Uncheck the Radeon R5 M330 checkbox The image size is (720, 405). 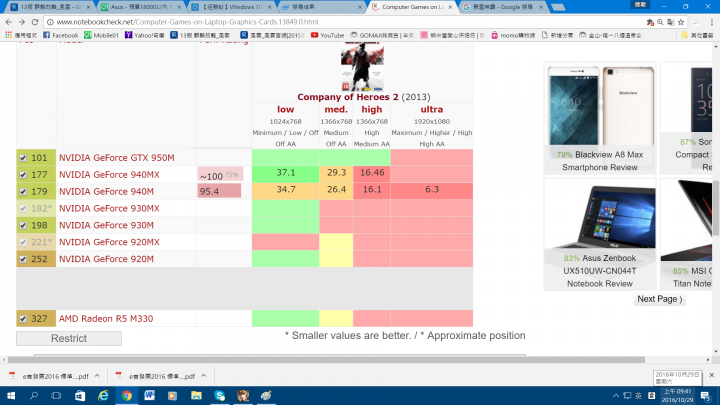coord(23,319)
